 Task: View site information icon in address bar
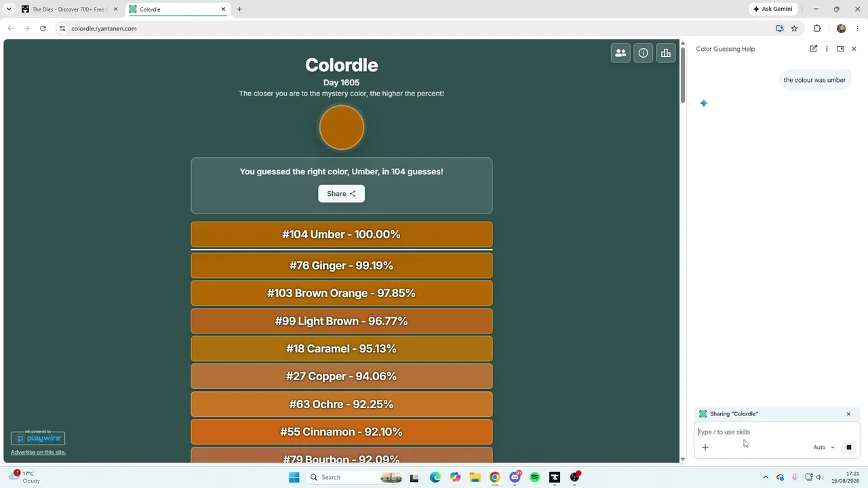[x=62, y=28]
